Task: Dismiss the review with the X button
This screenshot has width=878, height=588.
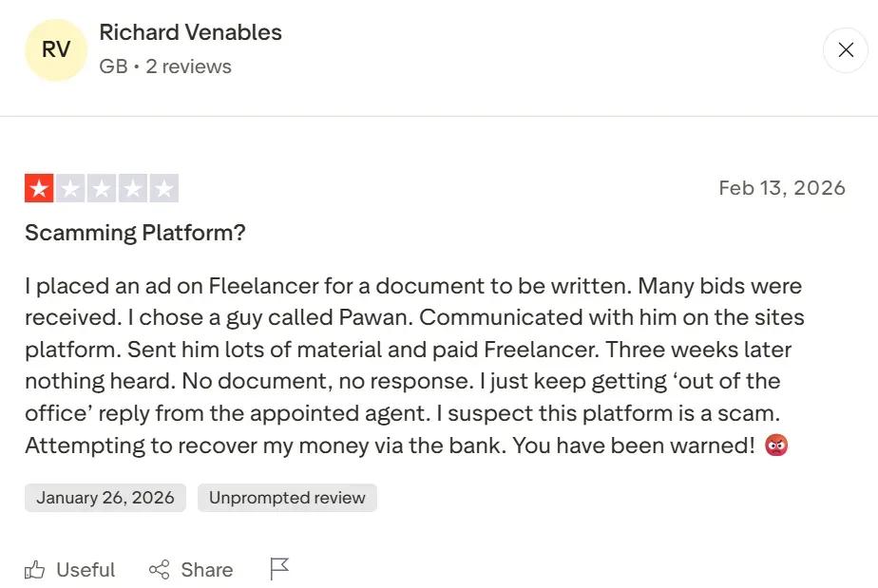Action: [x=845, y=49]
